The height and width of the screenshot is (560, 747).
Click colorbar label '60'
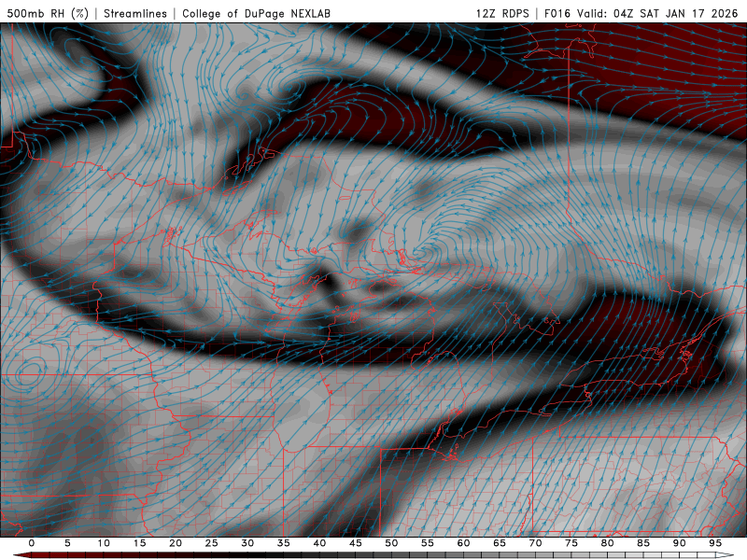tap(463, 543)
